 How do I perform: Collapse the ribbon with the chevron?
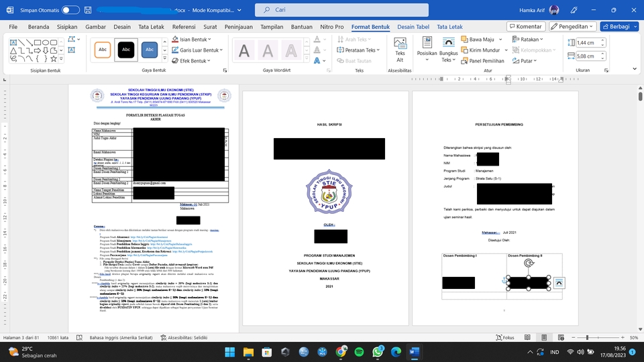click(635, 69)
